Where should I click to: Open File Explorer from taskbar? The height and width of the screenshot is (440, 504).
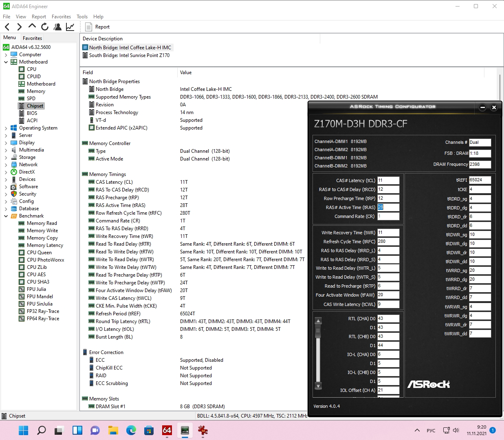(113, 430)
